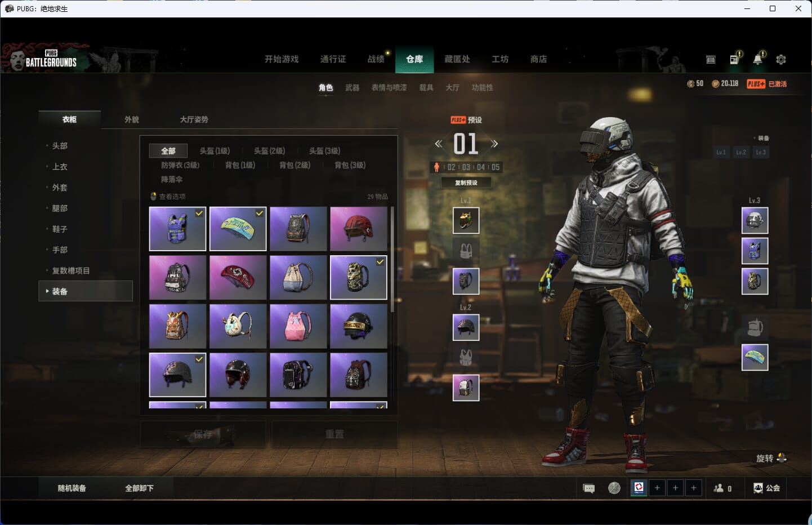Select the Lv.3 purple vest slot
This screenshot has width=812, height=525.
755,251
